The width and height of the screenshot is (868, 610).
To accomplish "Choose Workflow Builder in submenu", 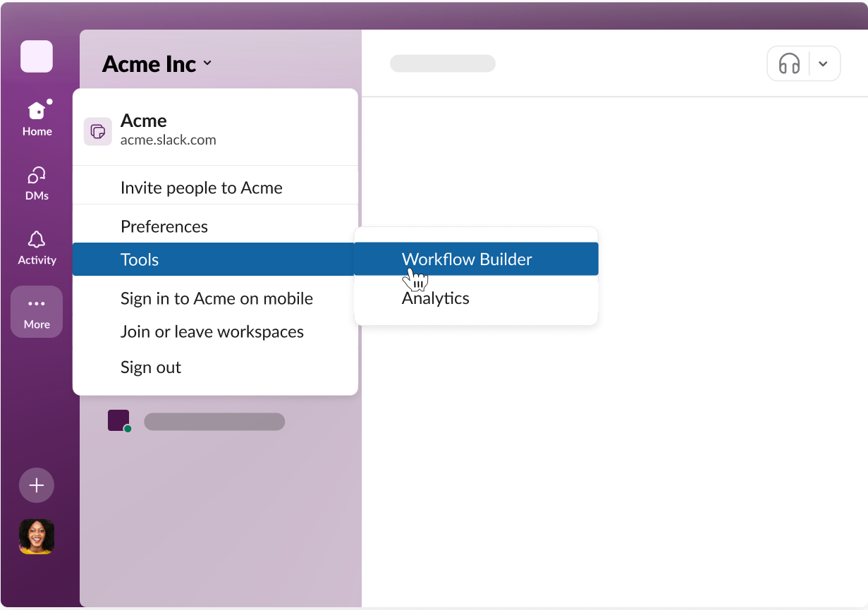I will pyautogui.click(x=476, y=259).
